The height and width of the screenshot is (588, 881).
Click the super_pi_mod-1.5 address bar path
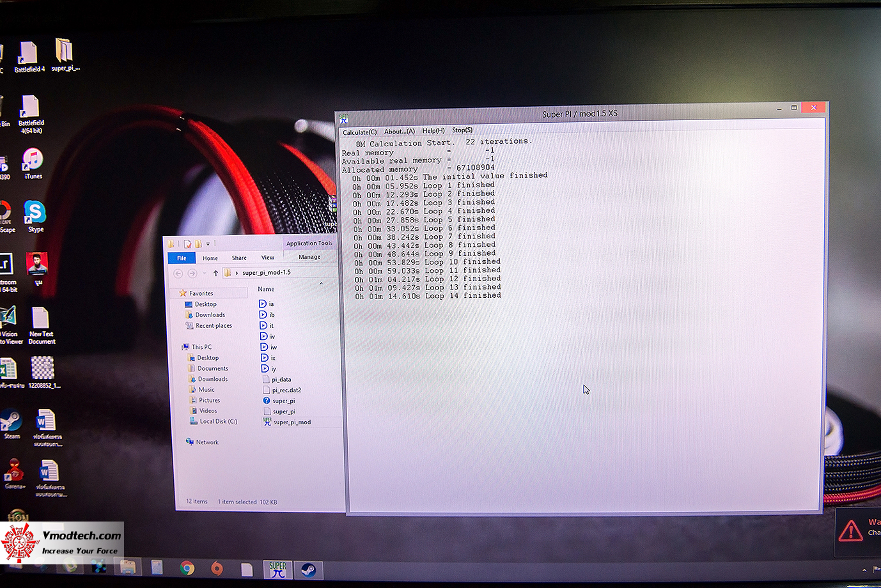point(267,272)
